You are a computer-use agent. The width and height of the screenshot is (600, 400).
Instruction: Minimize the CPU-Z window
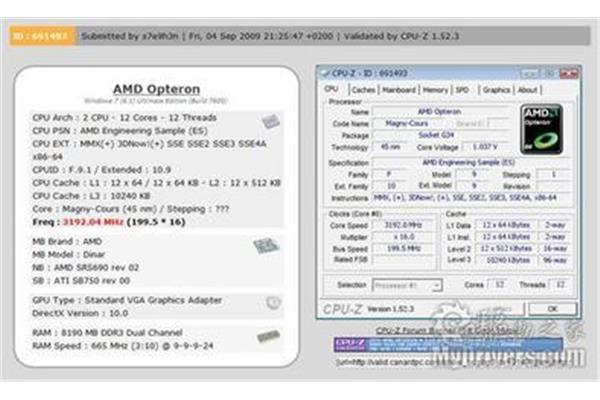coord(530,73)
